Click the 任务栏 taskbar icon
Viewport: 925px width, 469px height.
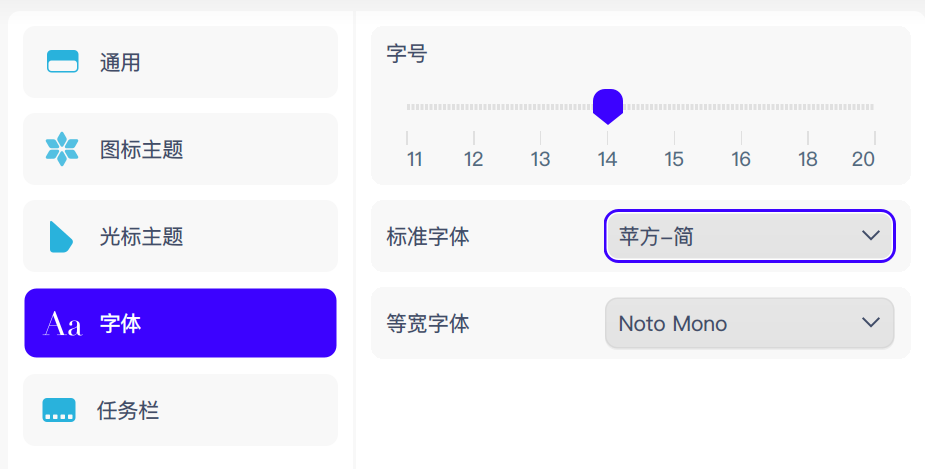tap(59, 410)
